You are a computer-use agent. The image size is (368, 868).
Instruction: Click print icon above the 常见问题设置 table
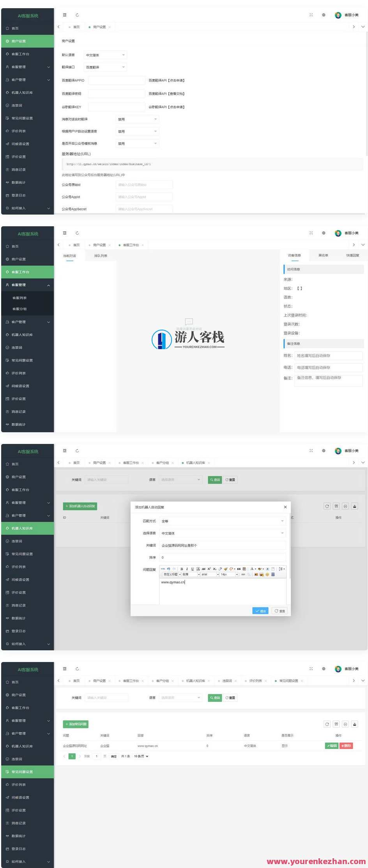click(x=345, y=724)
